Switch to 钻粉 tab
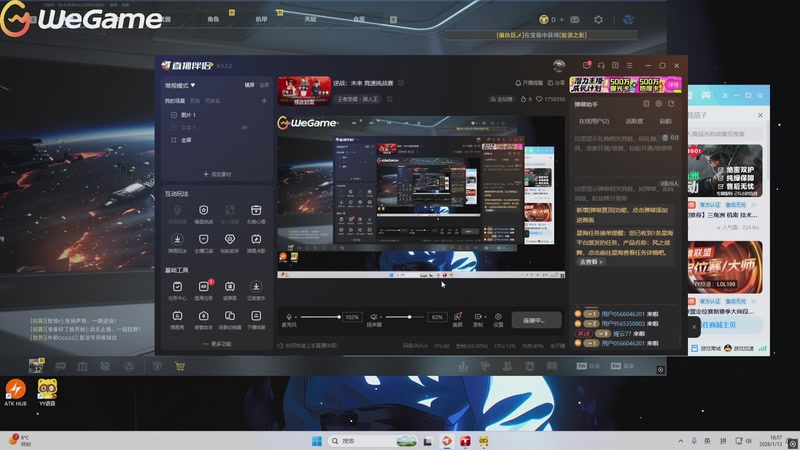Viewport: 800px width, 450px height. (x=666, y=121)
